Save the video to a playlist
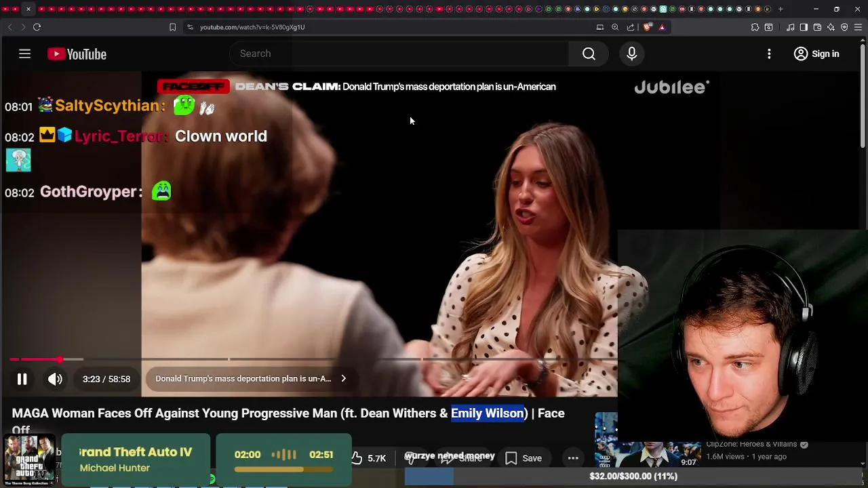 [x=523, y=458]
